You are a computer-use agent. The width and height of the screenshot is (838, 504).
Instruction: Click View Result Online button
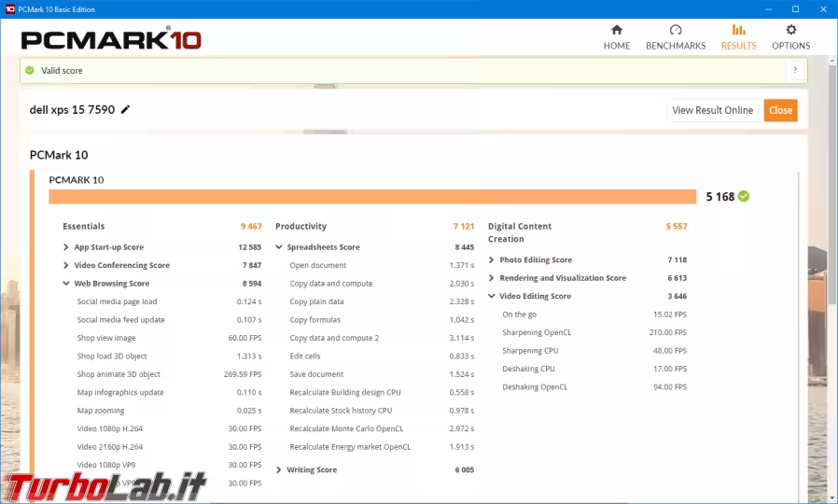[712, 111]
